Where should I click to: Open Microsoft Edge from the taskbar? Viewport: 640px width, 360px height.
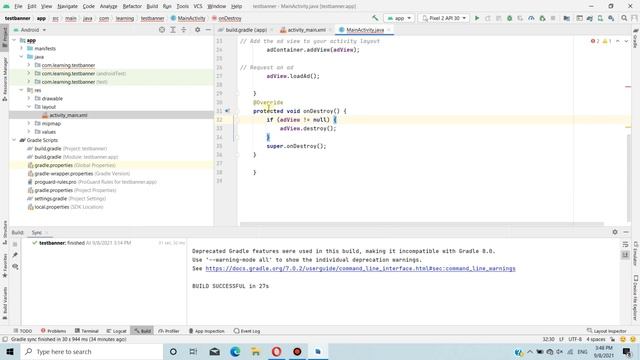(x=235, y=351)
